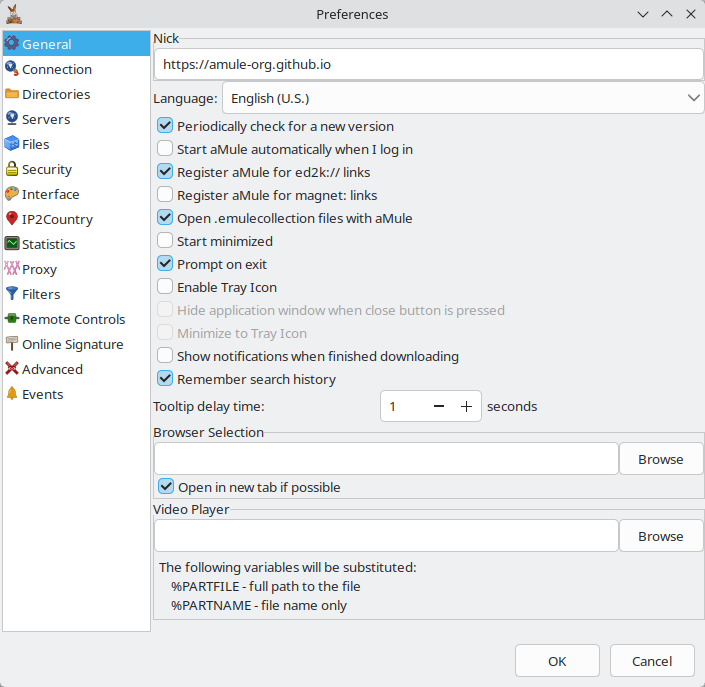Viewport: 705px width, 687px height.
Task: Switch to Directories preferences page
Action: pos(76,94)
